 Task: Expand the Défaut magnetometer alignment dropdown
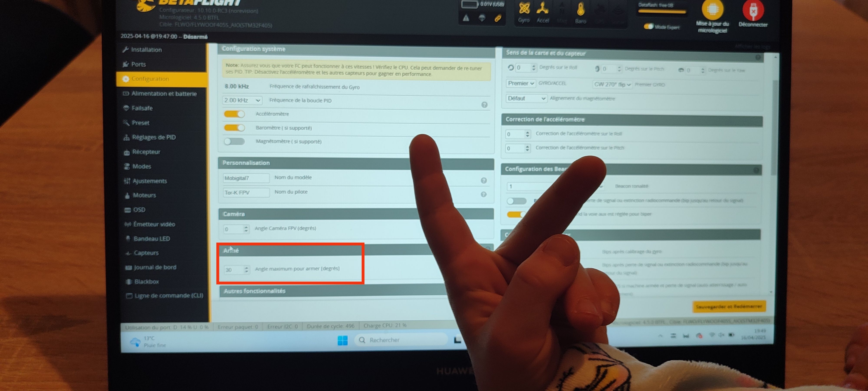(526, 98)
